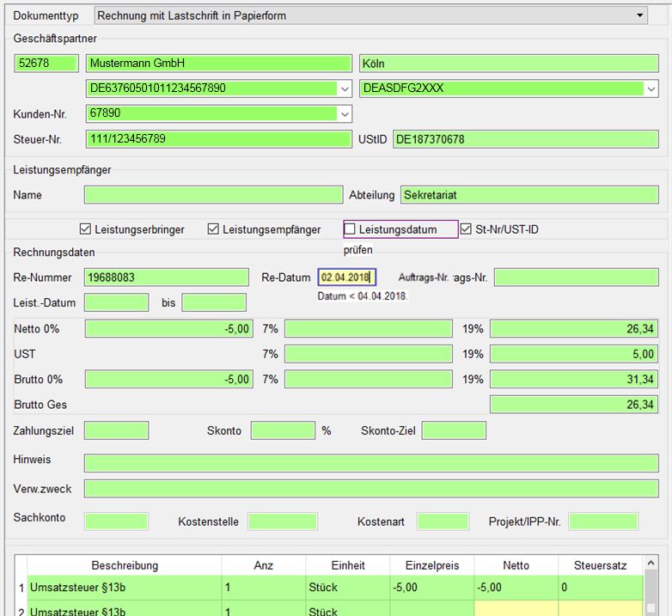Click the Sachkonto field
The width and height of the screenshot is (672, 616).
pyautogui.click(x=117, y=521)
